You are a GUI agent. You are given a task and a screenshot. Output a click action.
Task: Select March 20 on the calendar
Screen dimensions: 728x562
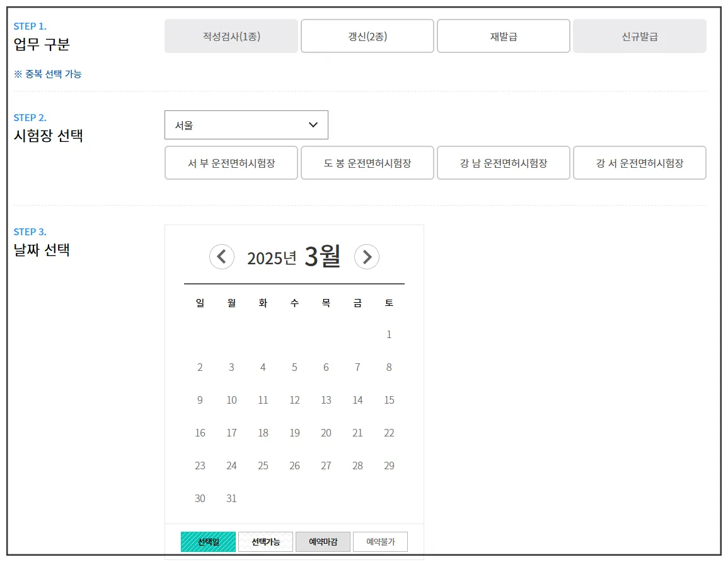326,433
